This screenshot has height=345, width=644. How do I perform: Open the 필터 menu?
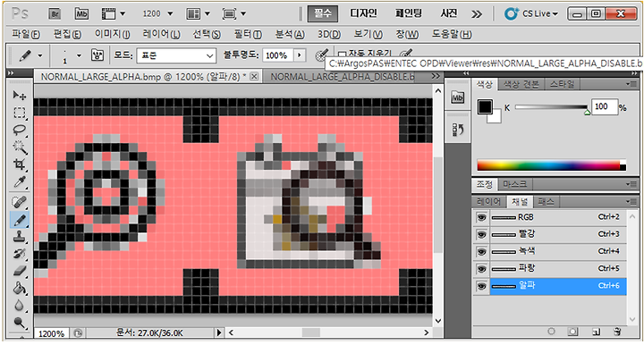tap(248, 34)
